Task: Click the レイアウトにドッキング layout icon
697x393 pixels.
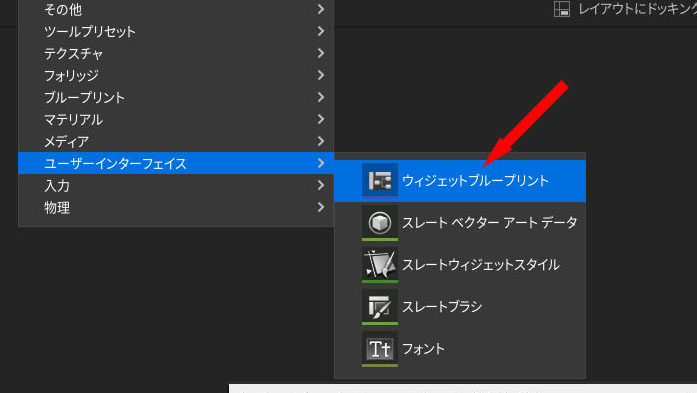Action: click(x=561, y=9)
